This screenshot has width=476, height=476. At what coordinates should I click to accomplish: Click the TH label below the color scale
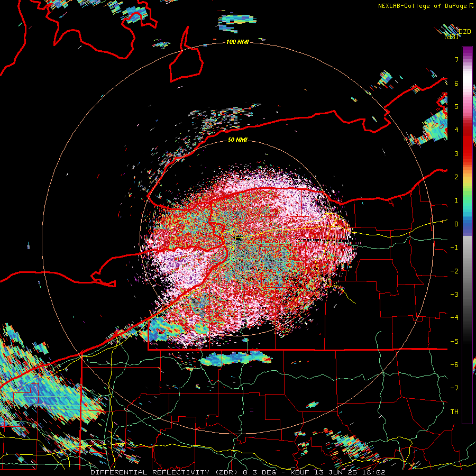tap(454, 411)
